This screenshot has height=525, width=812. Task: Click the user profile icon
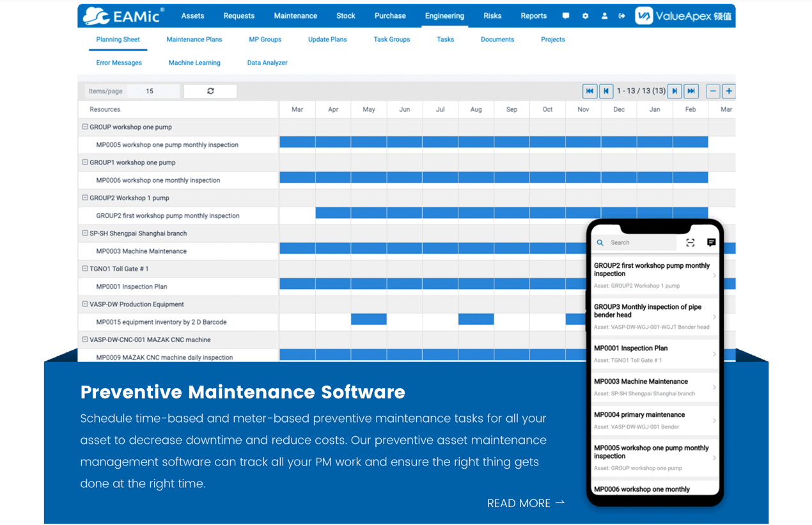click(604, 16)
